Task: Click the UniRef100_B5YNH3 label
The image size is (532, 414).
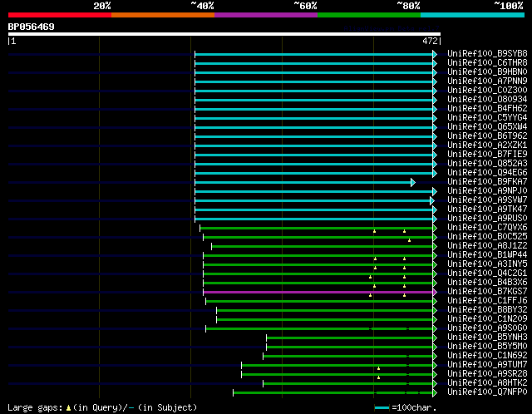Action: tap(487, 338)
